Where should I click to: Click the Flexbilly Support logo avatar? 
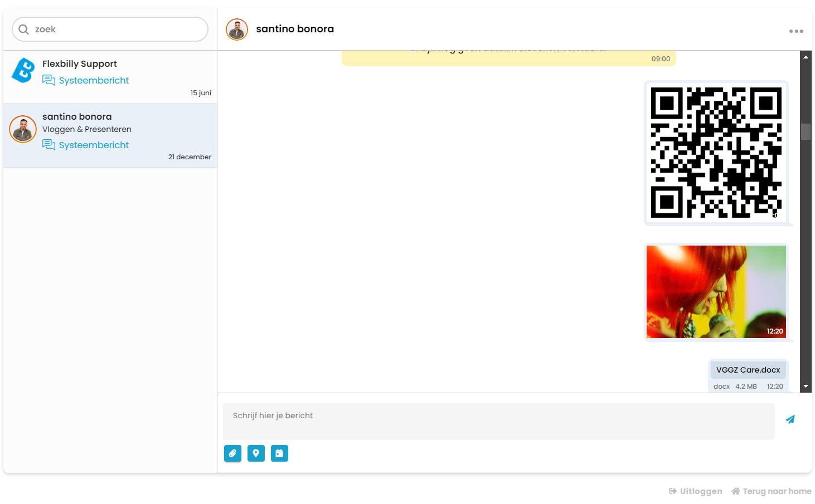pos(23,71)
